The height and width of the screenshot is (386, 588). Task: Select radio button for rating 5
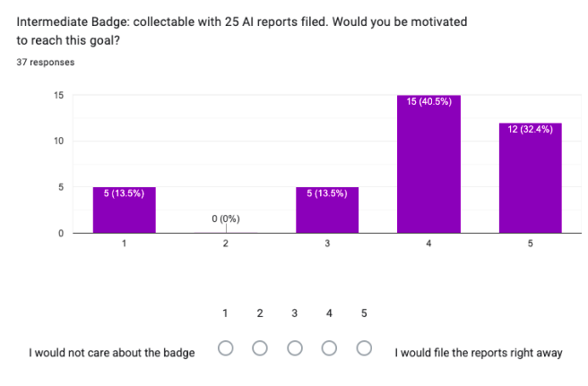[364, 347]
